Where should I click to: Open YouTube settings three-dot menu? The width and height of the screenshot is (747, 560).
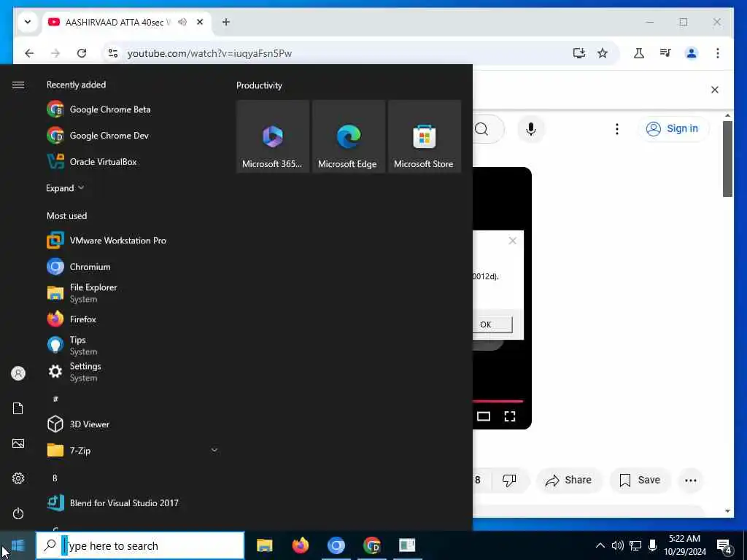click(617, 129)
